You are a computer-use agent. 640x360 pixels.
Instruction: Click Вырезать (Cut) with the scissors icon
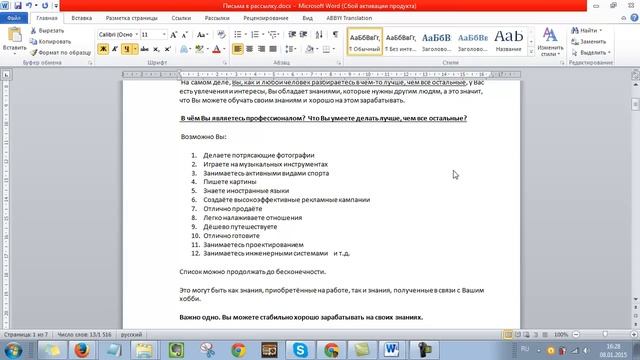47,31
